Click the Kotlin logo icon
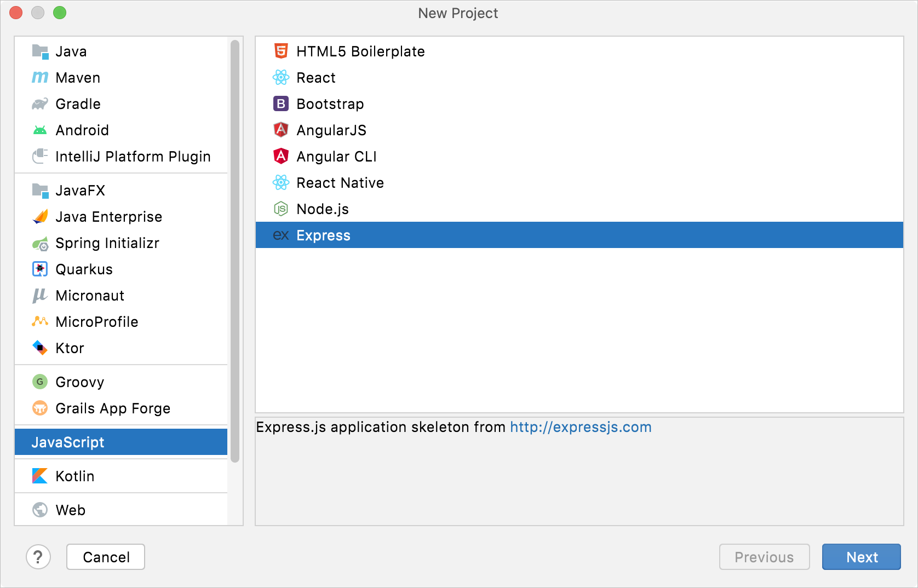The width and height of the screenshot is (918, 588). pyautogui.click(x=40, y=476)
